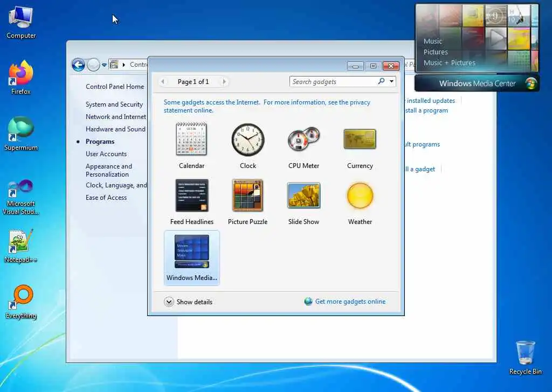The height and width of the screenshot is (392, 552).
Task: Maximize the gadget gallery window
Action: click(373, 66)
